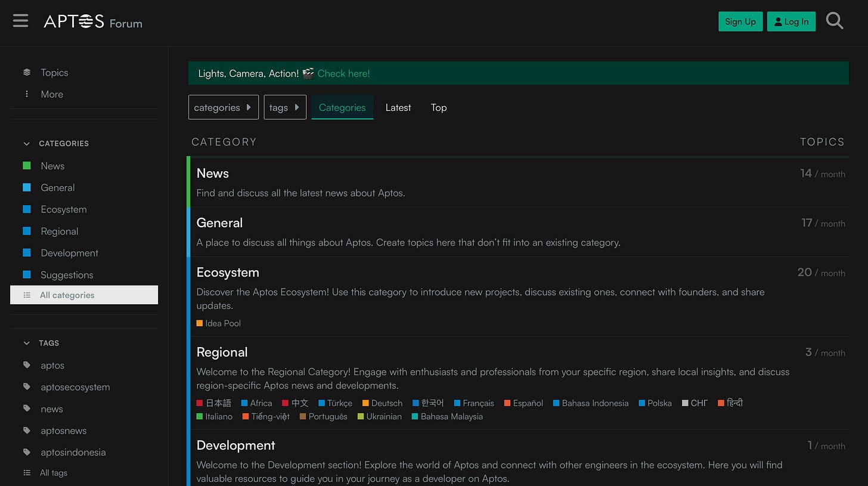868x486 pixels.
Task: Click the Topics stack icon in sidebar
Action: click(x=27, y=72)
